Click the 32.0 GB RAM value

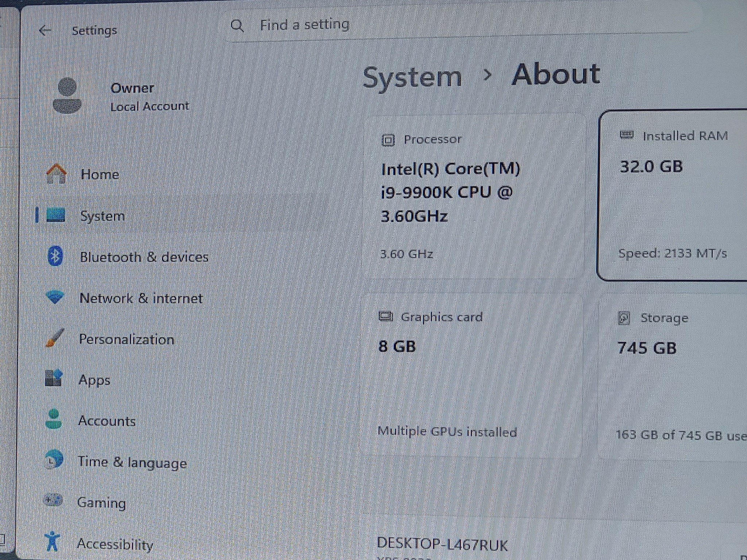pyautogui.click(x=651, y=167)
